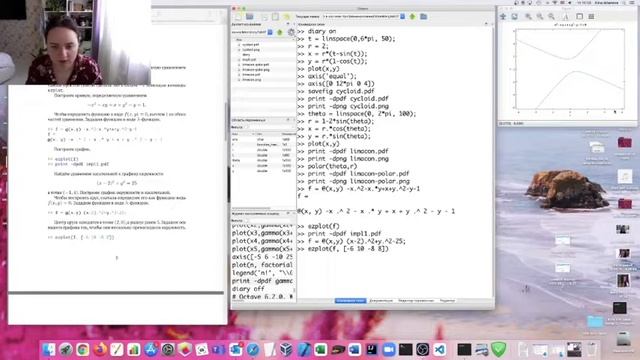Click the copy icon in Octave toolbar
The height and width of the screenshot is (360, 640).
264,17
